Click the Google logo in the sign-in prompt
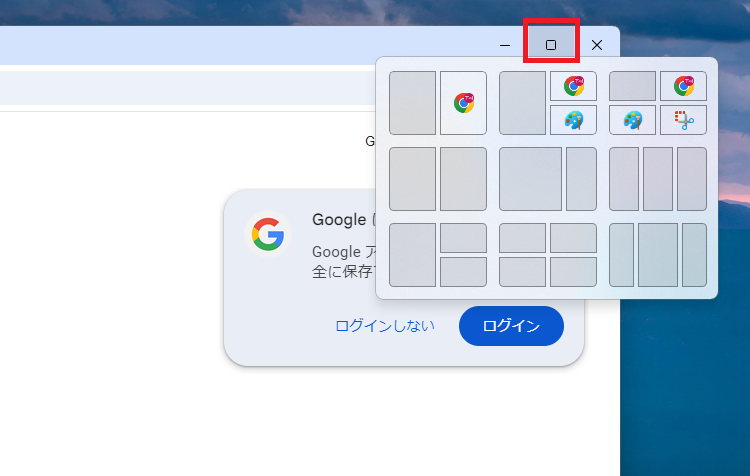This screenshot has height=476, width=750. coord(267,235)
